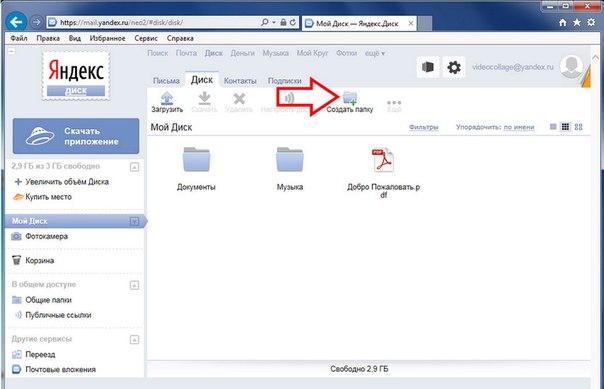Click the Скачать приложение button
Image resolution: width=604 pixels, height=389 pixels.
(x=76, y=136)
